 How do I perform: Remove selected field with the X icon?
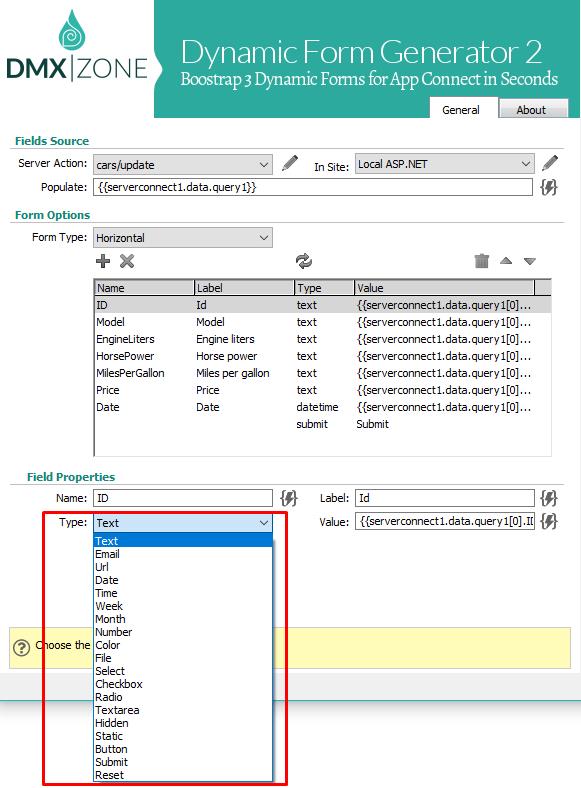[x=127, y=261]
